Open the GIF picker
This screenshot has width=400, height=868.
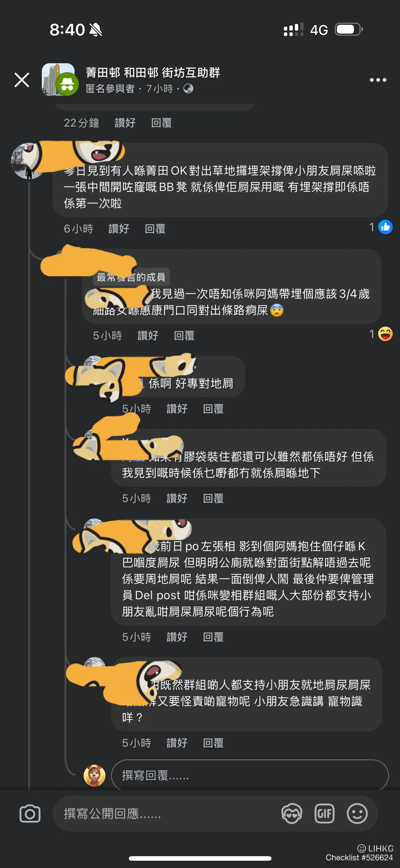pyautogui.click(x=325, y=814)
